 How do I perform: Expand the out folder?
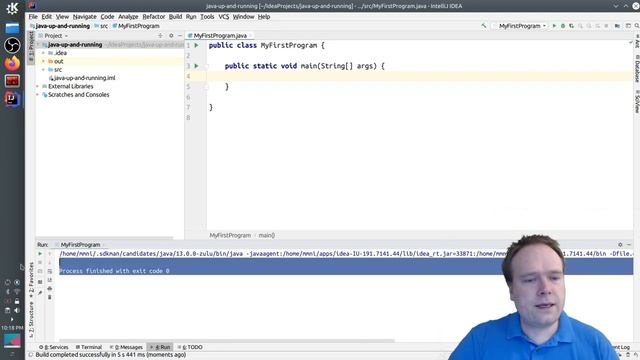[43, 61]
